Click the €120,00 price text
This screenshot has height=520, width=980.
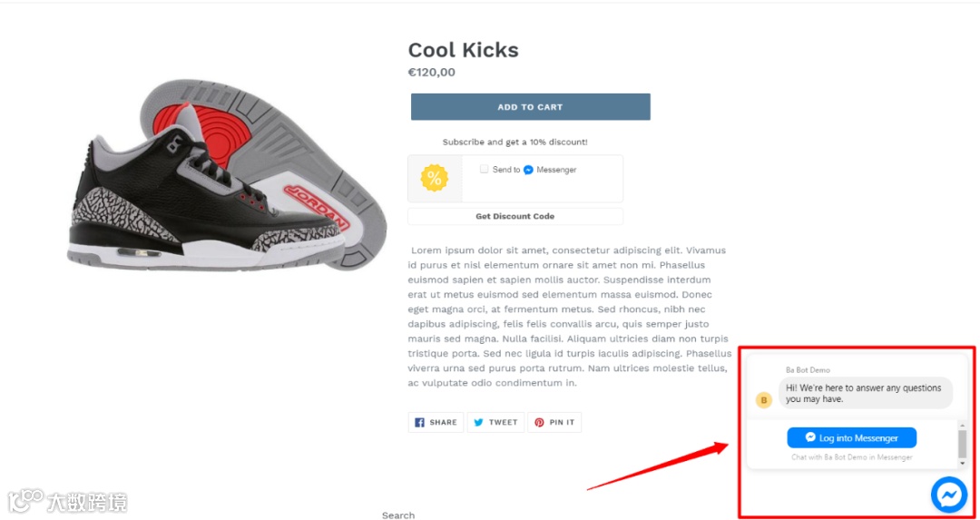tap(432, 73)
